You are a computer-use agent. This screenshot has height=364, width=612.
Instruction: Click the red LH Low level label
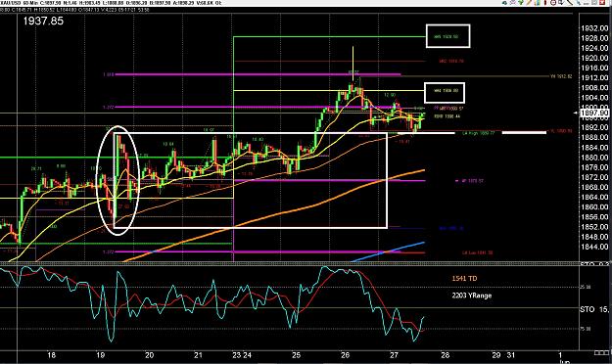477,252
